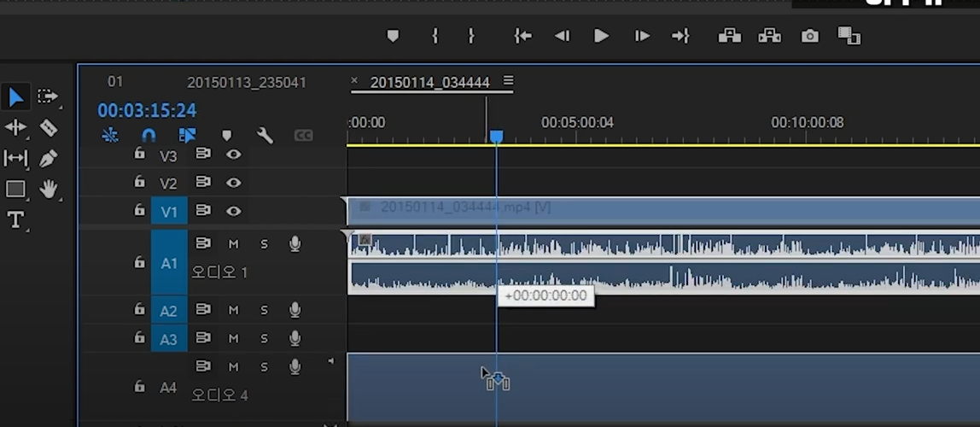The image size is (980, 427).
Task: Toggle sync lock on V1
Action: click(203, 211)
